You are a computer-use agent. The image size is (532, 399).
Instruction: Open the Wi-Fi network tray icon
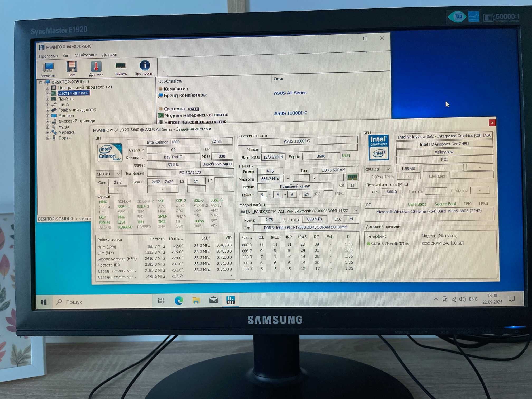pyautogui.click(x=454, y=300)
